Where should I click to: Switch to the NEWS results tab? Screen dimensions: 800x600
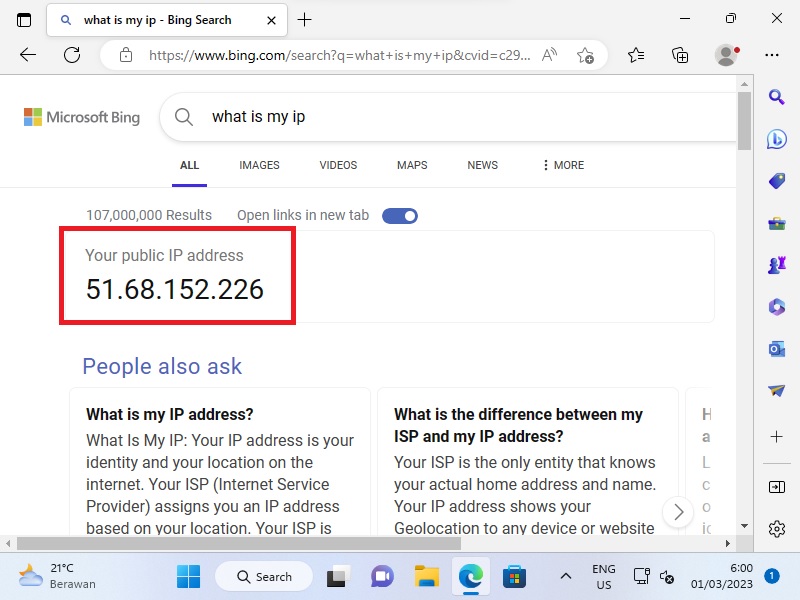point(482,165)
